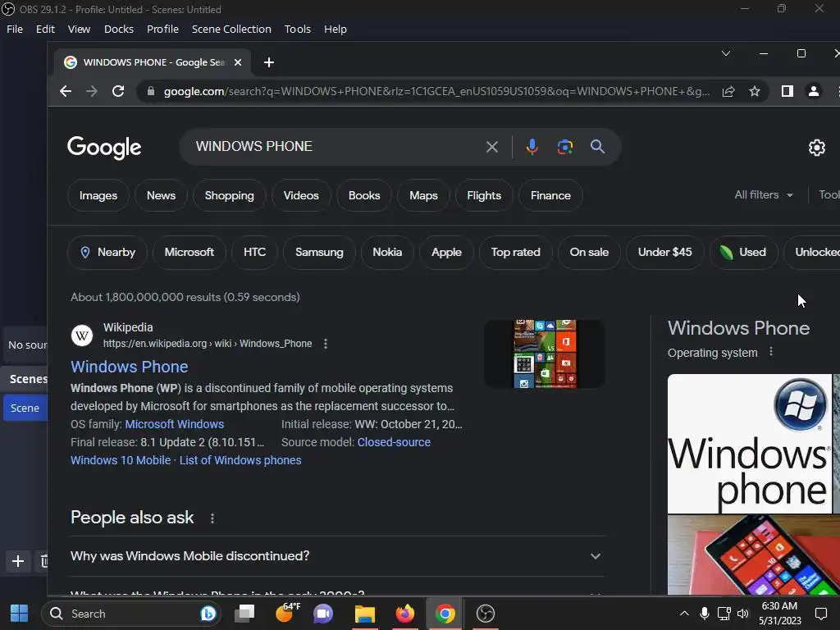
Task: Open Google quick settings gear
Action: pos(816,148)
